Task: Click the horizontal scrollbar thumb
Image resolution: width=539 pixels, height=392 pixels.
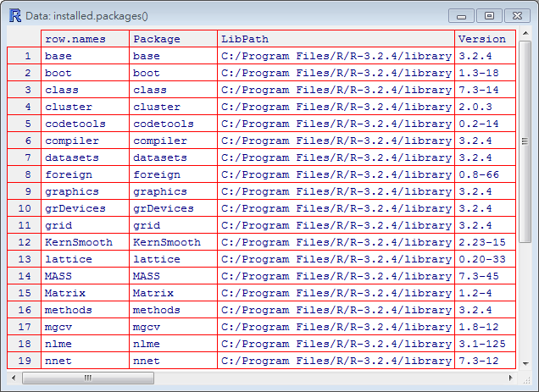Action: [x=88, y=378]
